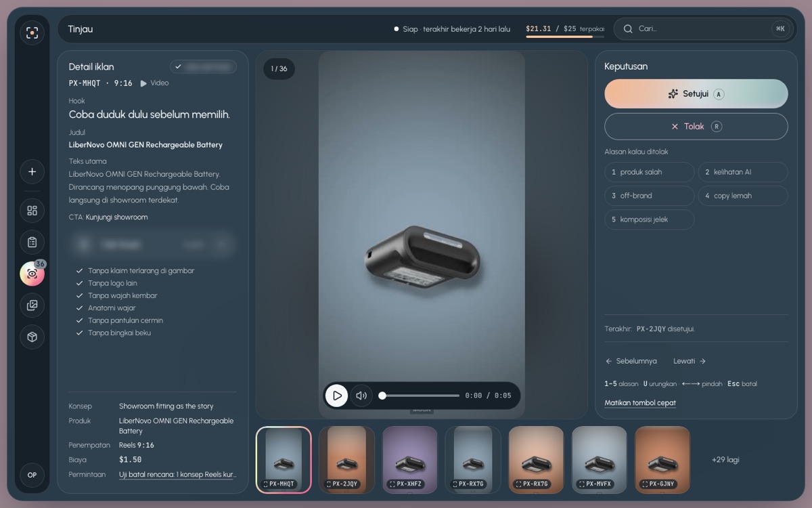Click the video progress seek bar

coord(420,396)
